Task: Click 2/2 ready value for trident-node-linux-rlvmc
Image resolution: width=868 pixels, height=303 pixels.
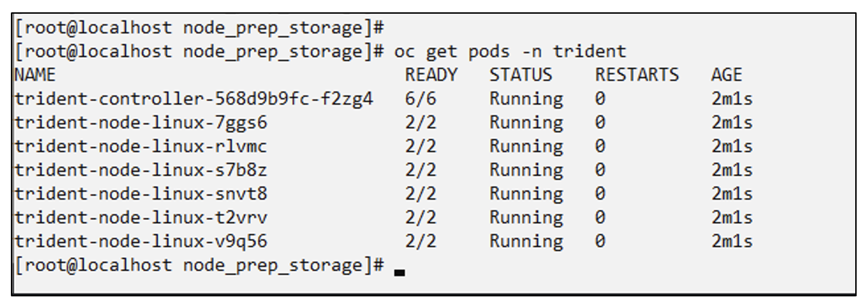Action: click(x=420, y=146)
